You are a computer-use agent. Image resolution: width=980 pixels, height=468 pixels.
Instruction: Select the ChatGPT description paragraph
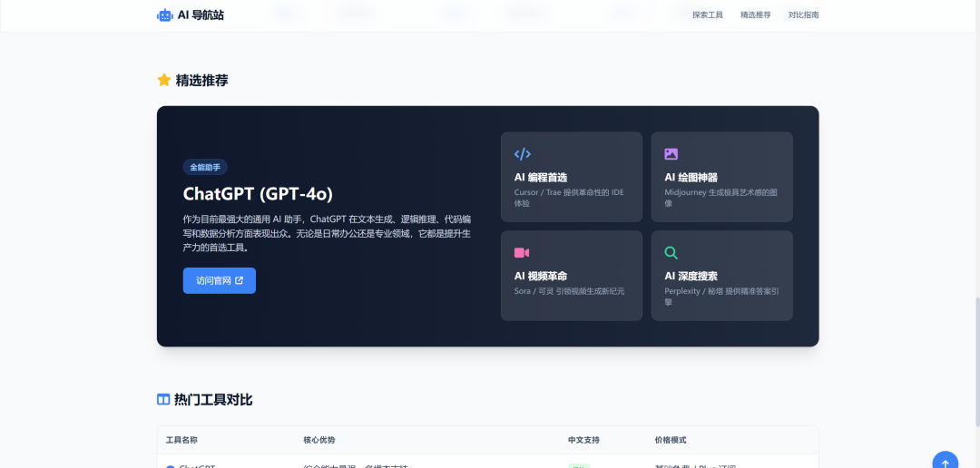pyautogui.click(x=328, y=233)
